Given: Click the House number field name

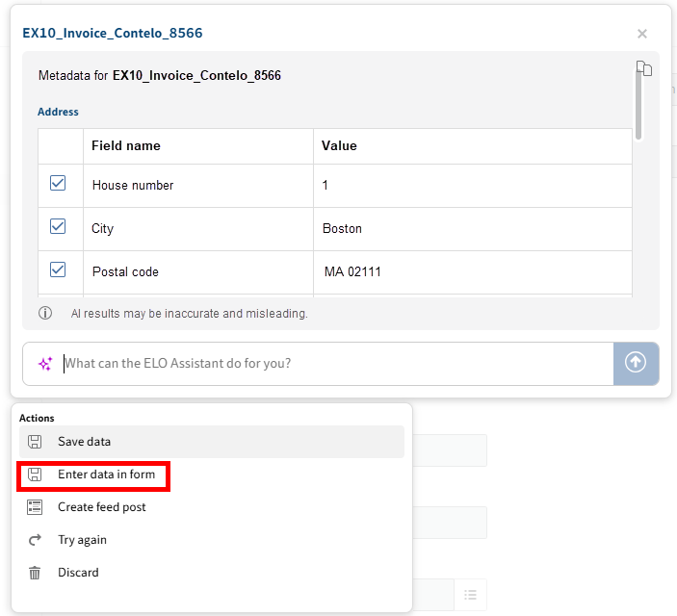Looking at the screenshot, I should [133, 185].
